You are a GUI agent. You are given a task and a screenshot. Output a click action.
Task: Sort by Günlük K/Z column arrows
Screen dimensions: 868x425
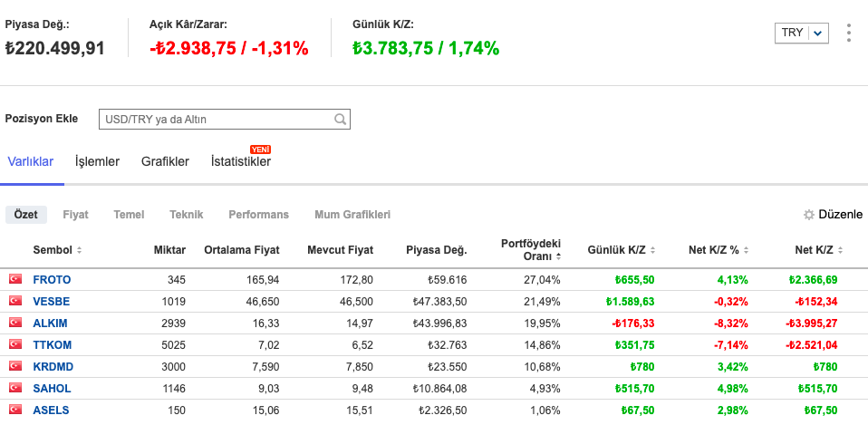[x=652, y=250]
